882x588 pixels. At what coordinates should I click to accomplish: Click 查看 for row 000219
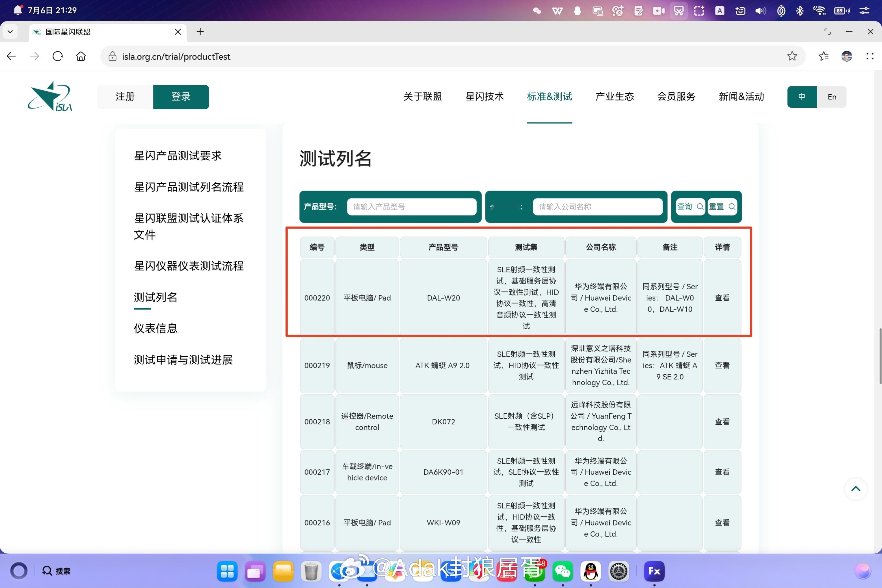coord(722,365)
